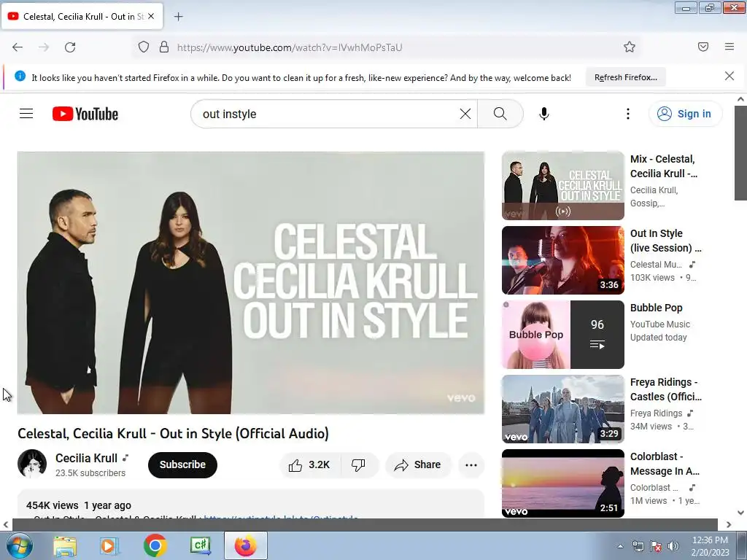Screen dimensions: 747x560
Task: Open the C# application taskbar icon
Action: pos(200,545)
